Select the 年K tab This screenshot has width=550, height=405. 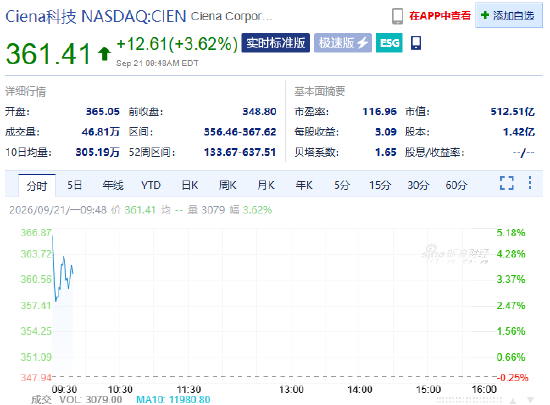click(304, 185)
